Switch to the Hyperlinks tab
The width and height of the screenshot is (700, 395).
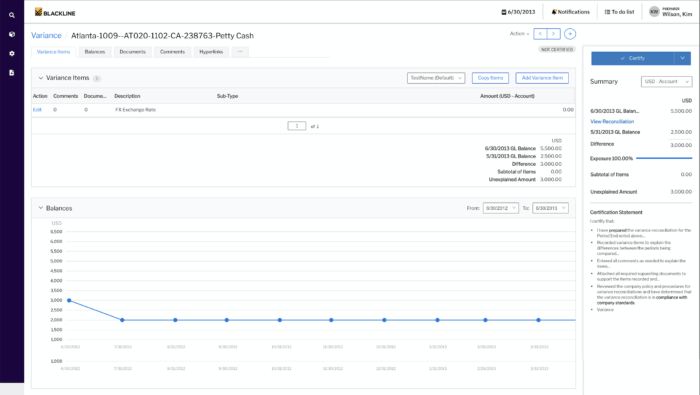coord(211,52)
